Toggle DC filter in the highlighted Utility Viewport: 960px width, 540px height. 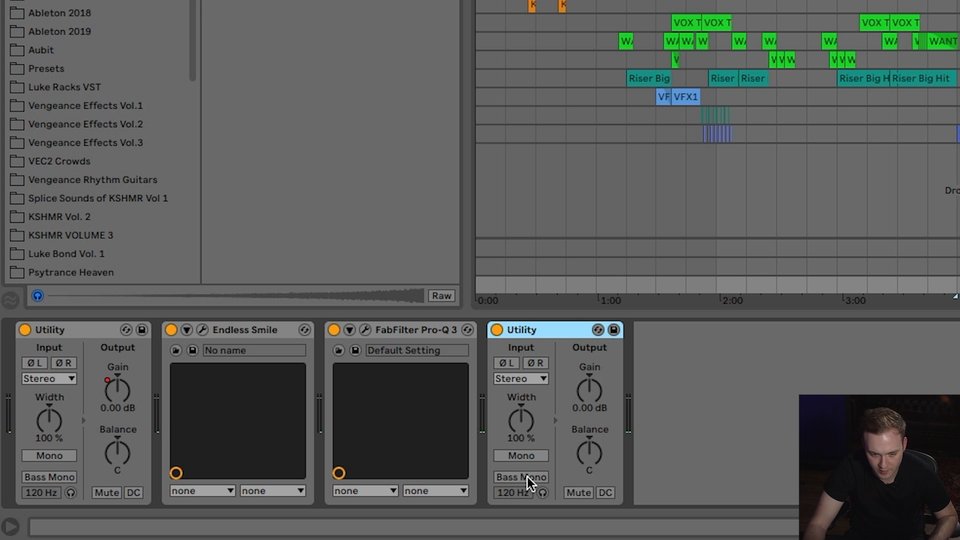pyautogui.click(x=605, y=493)
